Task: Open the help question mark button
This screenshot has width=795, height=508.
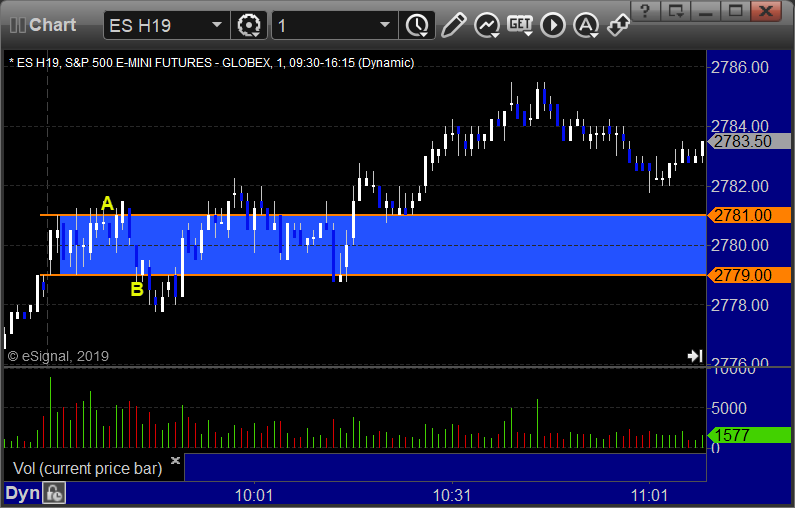Action: (645, 11)
